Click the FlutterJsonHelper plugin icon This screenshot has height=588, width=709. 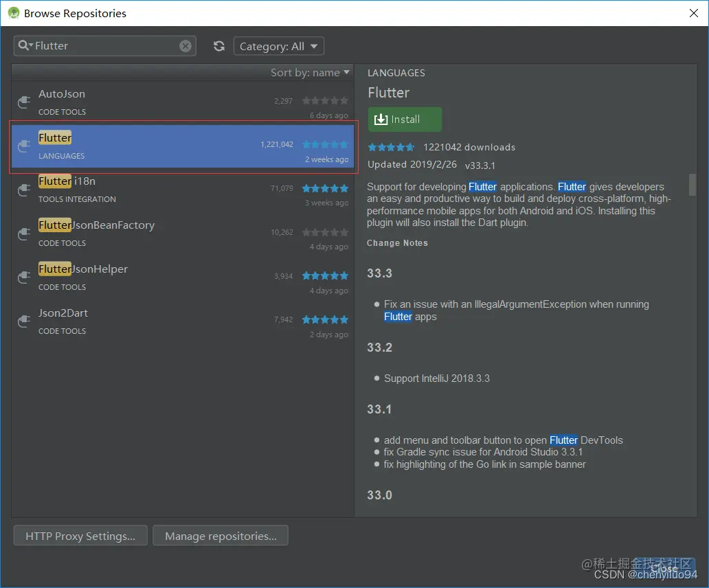click(24, 278)
